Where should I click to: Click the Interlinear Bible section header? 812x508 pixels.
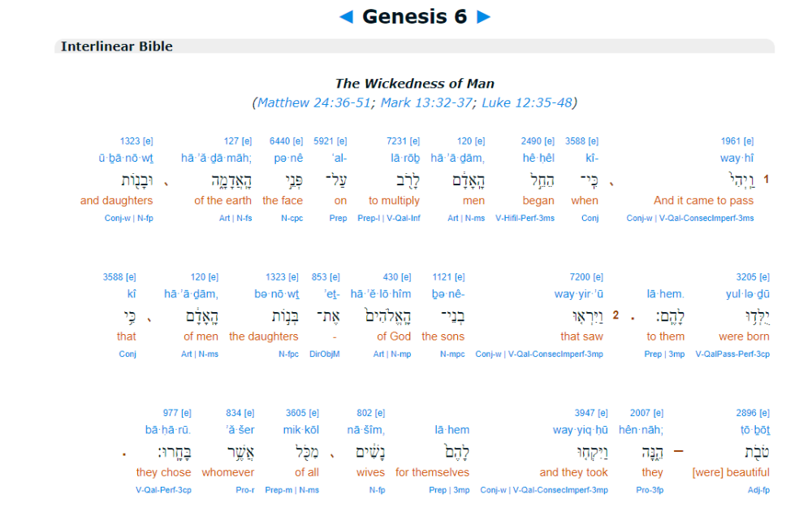(x=117, y=47)
